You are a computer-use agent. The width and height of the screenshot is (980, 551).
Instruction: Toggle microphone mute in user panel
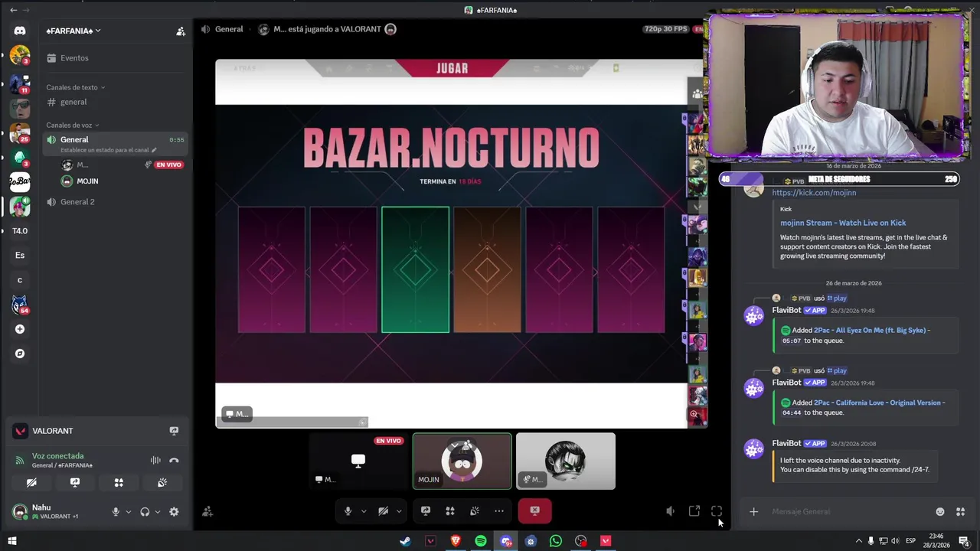click(x=116, y=512)
